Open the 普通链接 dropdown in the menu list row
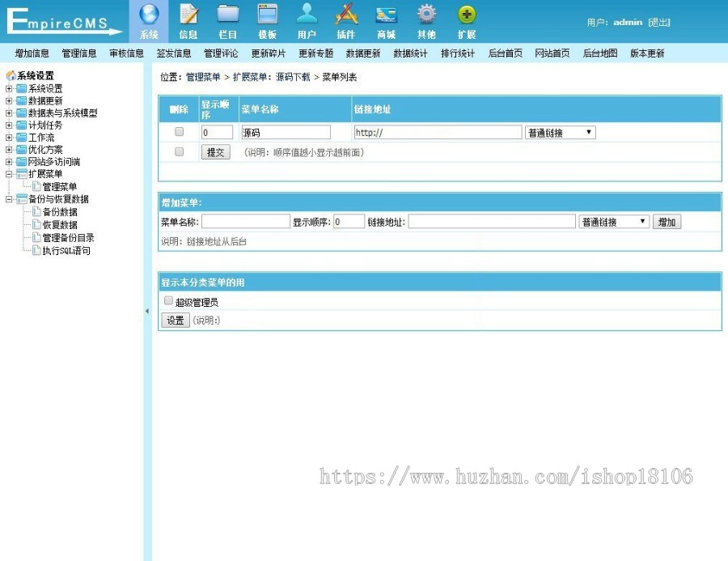This screenshot has width=728, height=561. (561, 131)
